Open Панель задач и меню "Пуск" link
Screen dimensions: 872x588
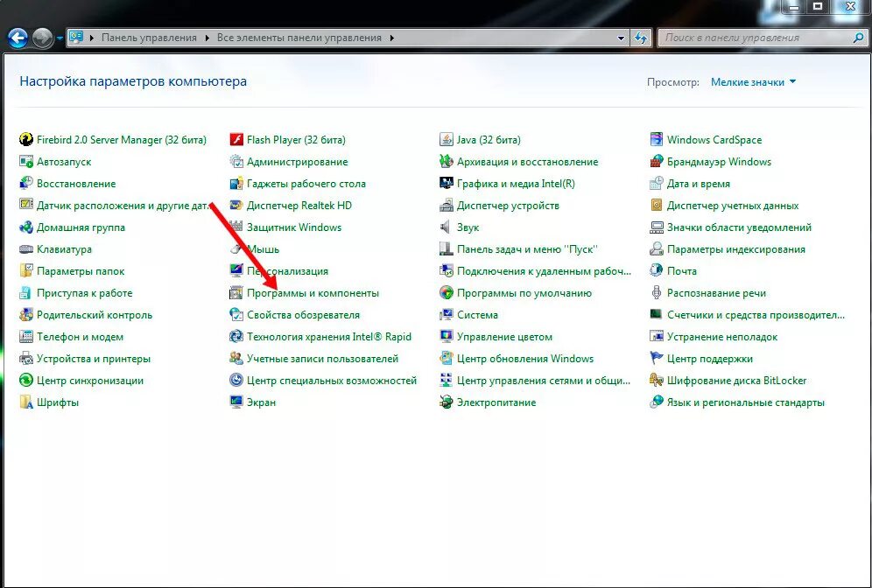527,249
